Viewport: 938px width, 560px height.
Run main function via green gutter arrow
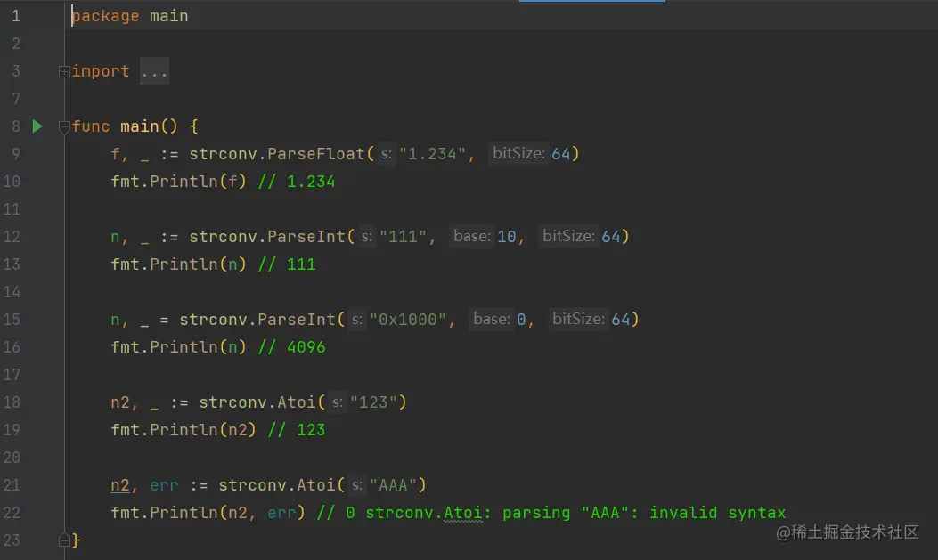pyautogui.click(x=37, y=126)
